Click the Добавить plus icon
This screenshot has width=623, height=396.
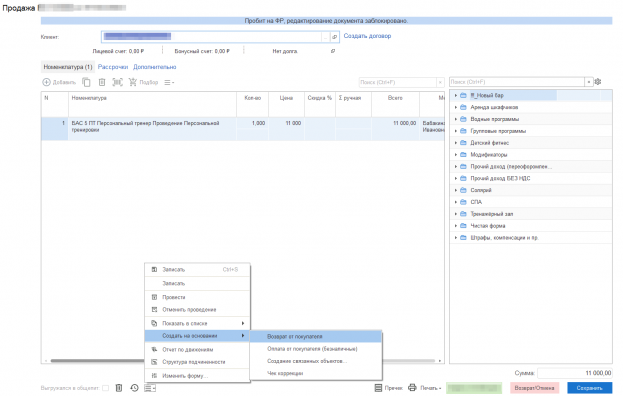pyautogui.click(x=46, y=82)
